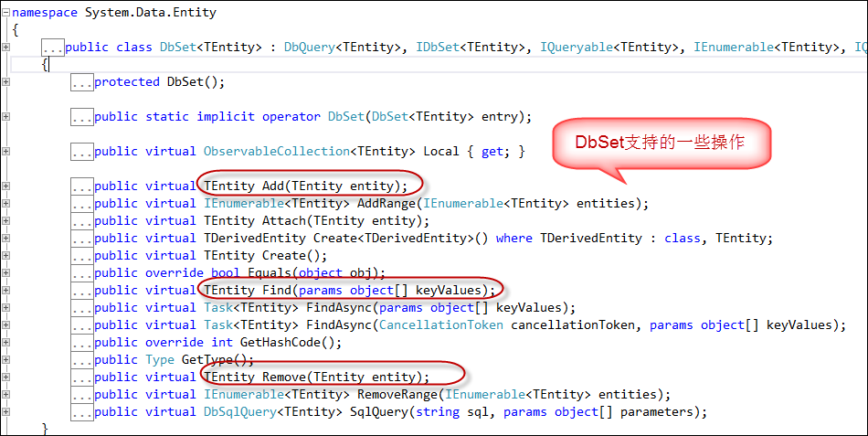Click the 'SqlQuery' method name

point(379,411)
